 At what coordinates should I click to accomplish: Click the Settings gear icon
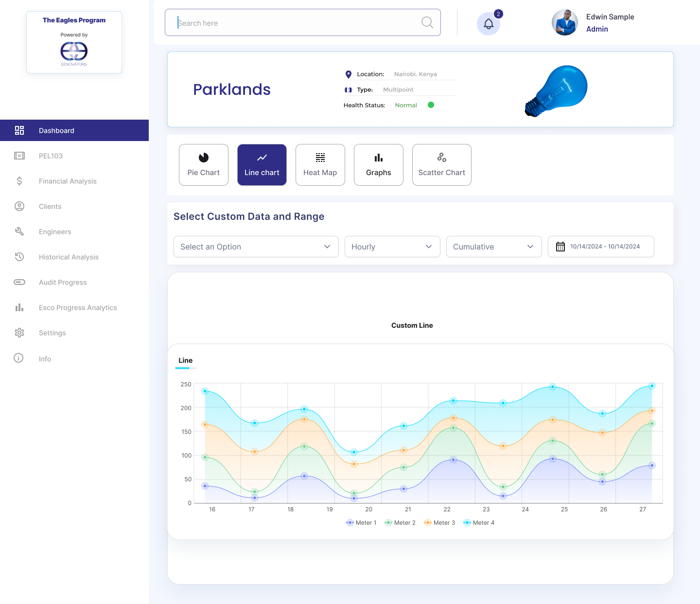(x=19, y=333)
